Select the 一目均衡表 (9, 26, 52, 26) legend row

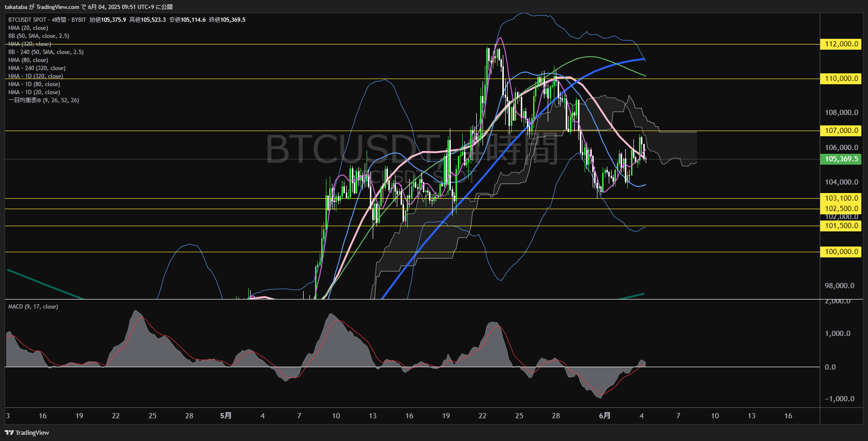pos(44,100)
